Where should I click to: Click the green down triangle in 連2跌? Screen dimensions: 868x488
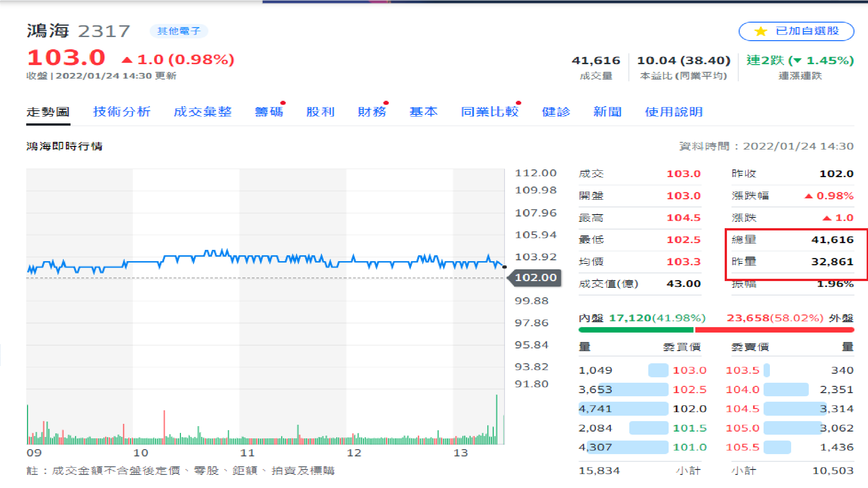point(797,61)
